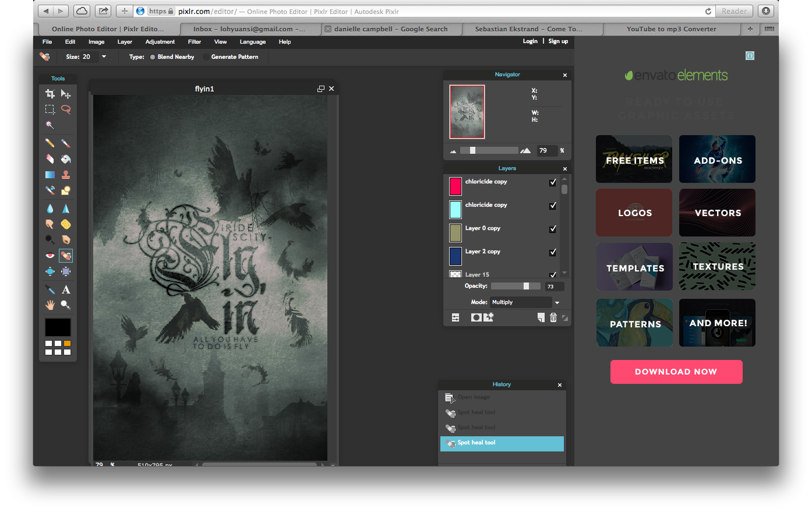Open the brush Size dropdown arrow

(x=104, y=57)
